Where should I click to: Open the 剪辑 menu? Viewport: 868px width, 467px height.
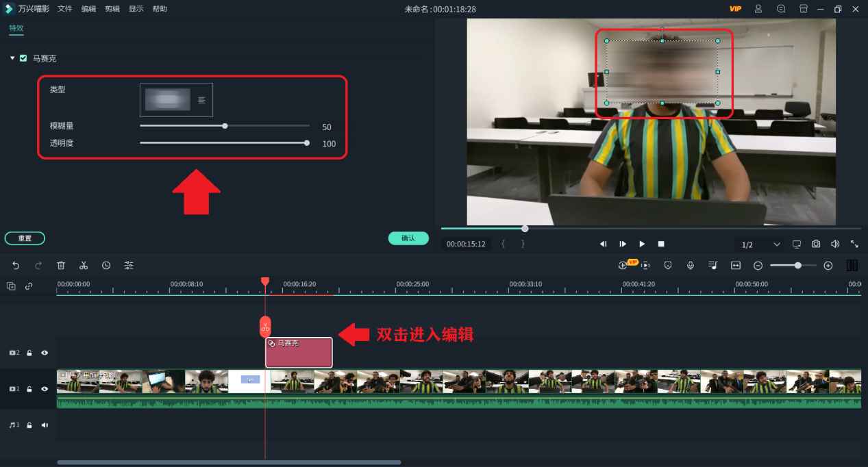tap(112, 9)
